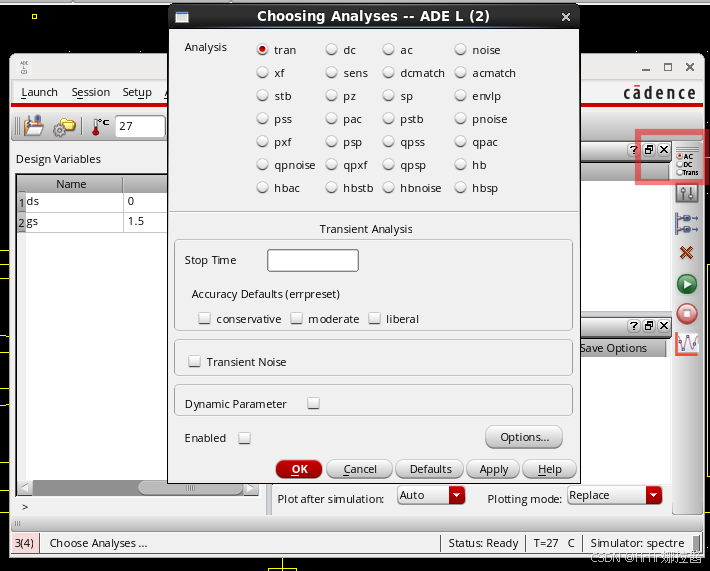Image resolution: width=710 pixels, height=571 pixels.
Task: Choose the stb analysis option
Action: click(262, 96)
